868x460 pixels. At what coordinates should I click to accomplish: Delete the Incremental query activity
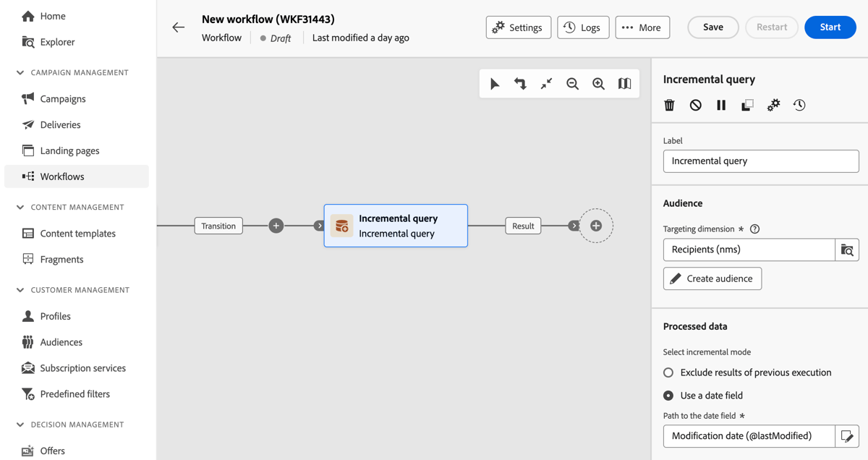tap(669, 105)
